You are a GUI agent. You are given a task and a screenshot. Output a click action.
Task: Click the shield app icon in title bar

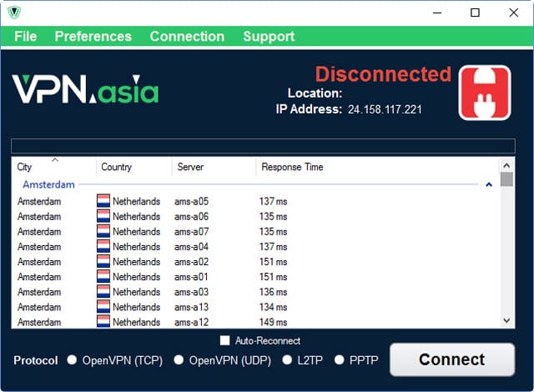14,13
